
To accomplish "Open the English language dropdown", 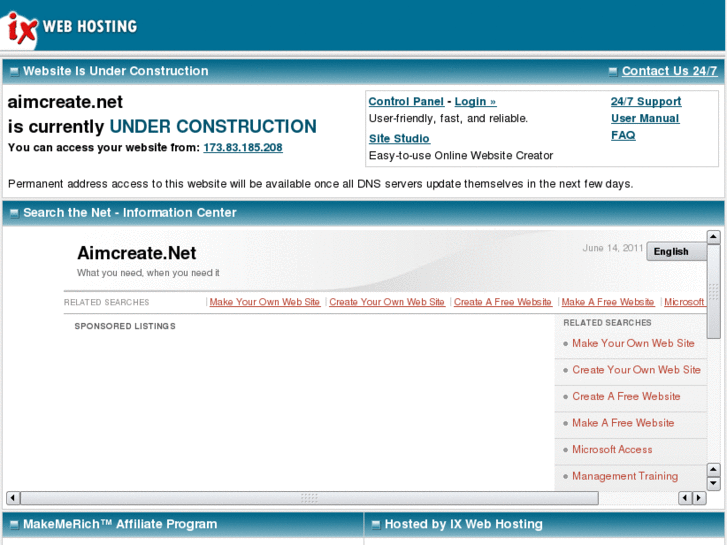I will coord(676,251).
